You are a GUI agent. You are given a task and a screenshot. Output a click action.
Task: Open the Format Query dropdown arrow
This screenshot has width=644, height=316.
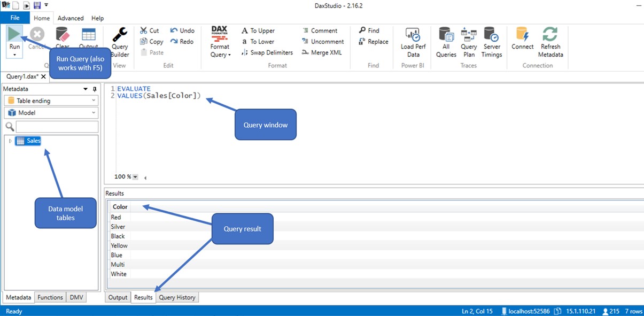229,55
